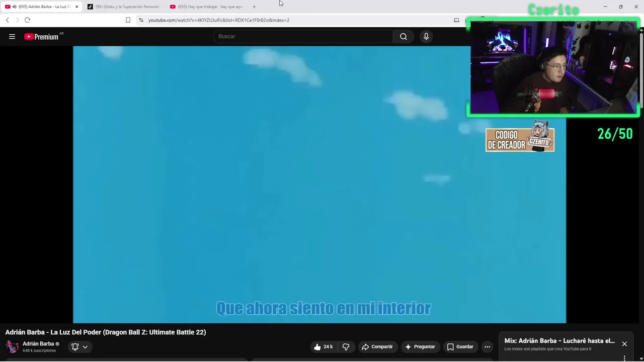Open more actions three-dot menu
Image resolution: width=644 pixels, height=362 pixels.
487,346
